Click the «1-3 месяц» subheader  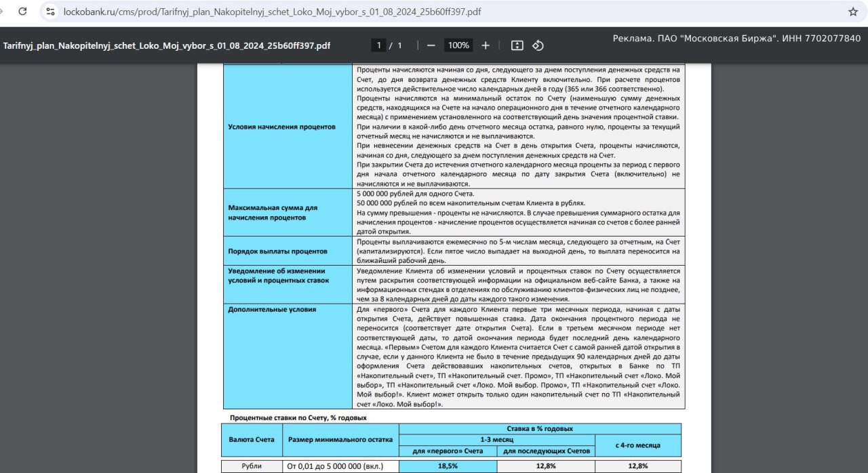coord(496,440)
